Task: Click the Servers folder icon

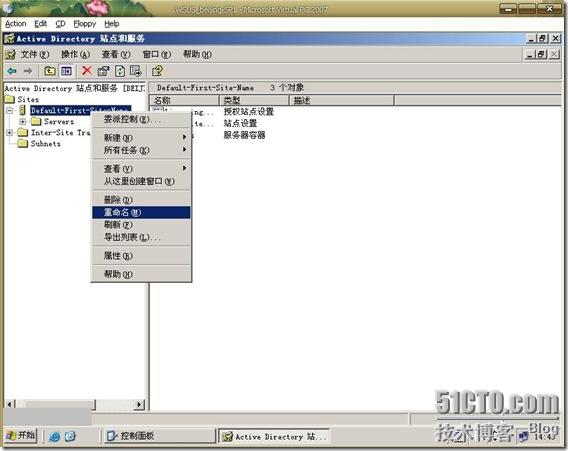Action: [x=36, y=121]
